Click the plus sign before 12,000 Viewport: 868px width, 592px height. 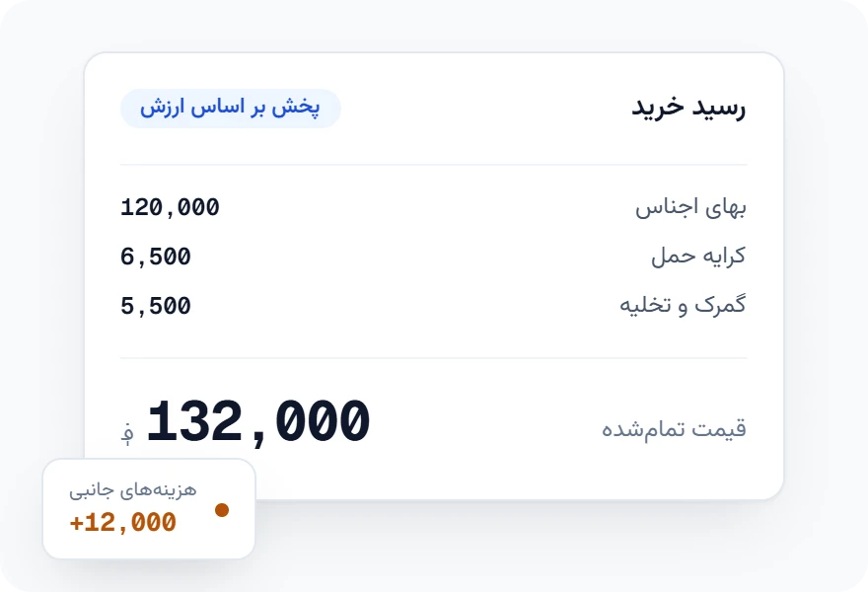point(76,523)
